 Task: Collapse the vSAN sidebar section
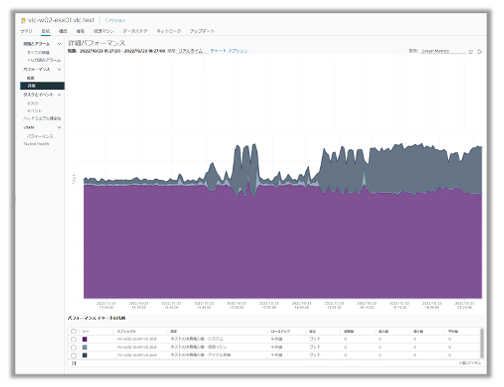(x=59, y=127)
